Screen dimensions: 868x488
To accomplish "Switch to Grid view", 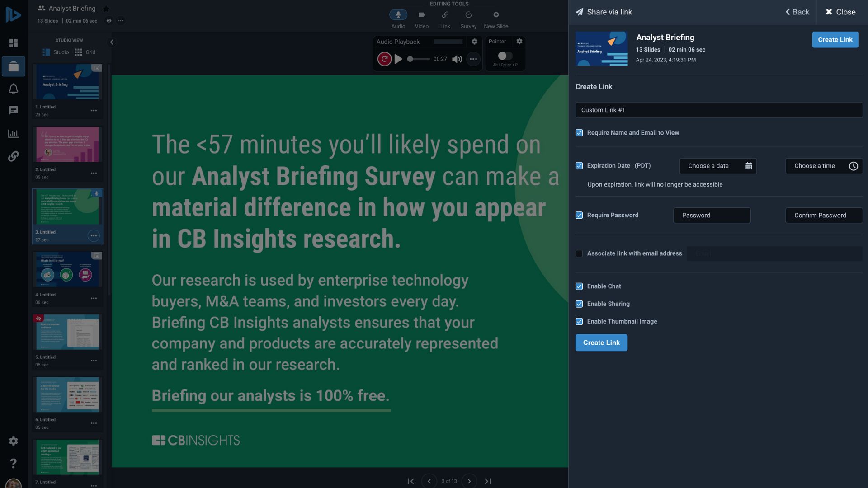I will click(85, 52).
